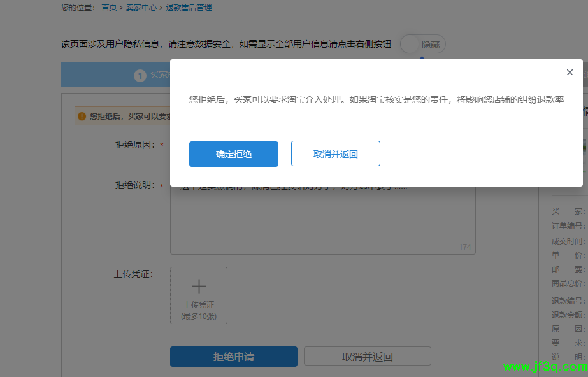Click 取消并返回 at the form bottom
This screenshot has height=377, width=588.
[x=367, y=357]
